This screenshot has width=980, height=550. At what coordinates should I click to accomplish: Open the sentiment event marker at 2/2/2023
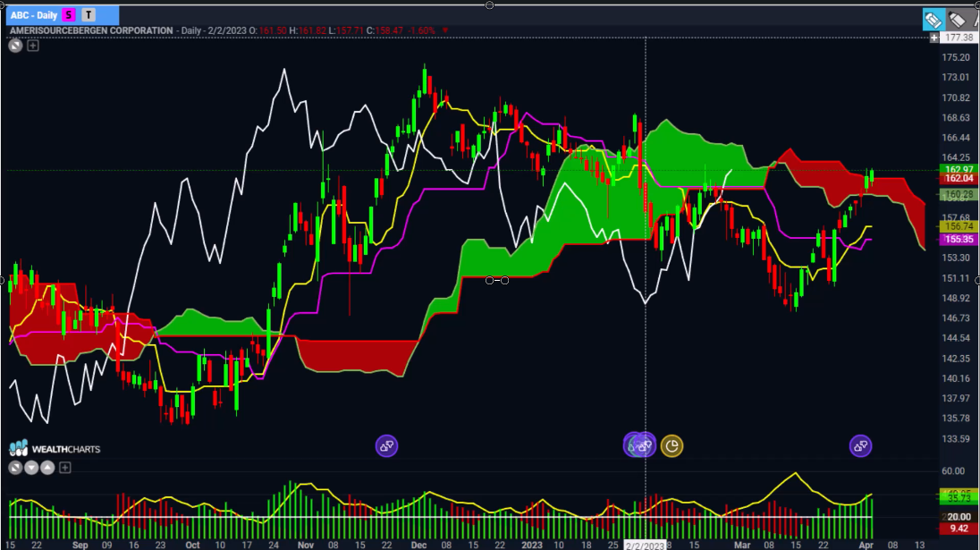[x=645, y=445]
